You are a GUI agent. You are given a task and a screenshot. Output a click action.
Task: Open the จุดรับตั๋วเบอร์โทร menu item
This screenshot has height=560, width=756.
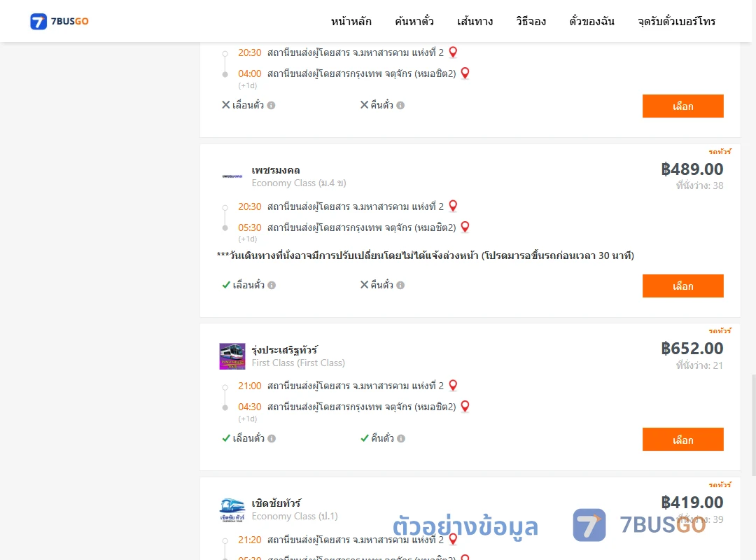point(676,21)
